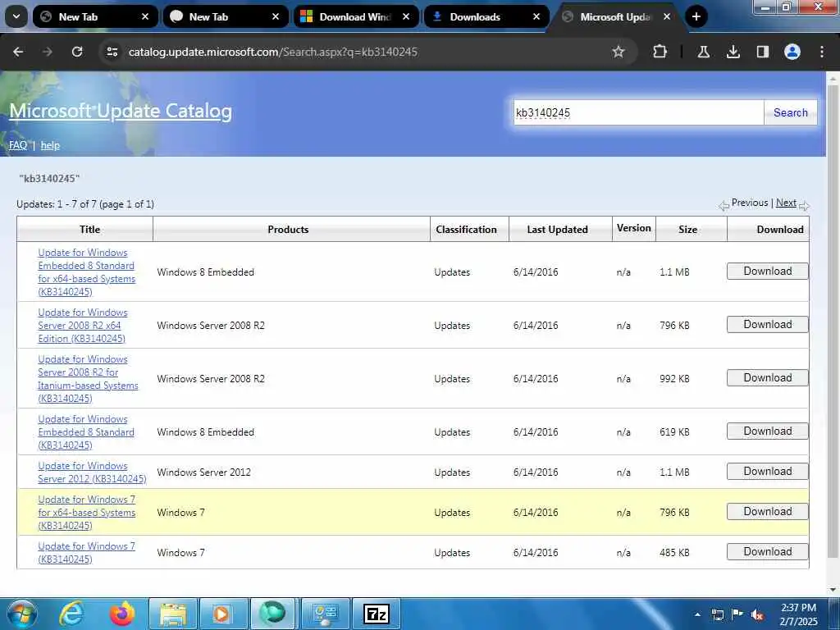Viewport: 840px width, 630px height.
Task: Open the green globe browser taskbar icon
Action: pos(272,614)
